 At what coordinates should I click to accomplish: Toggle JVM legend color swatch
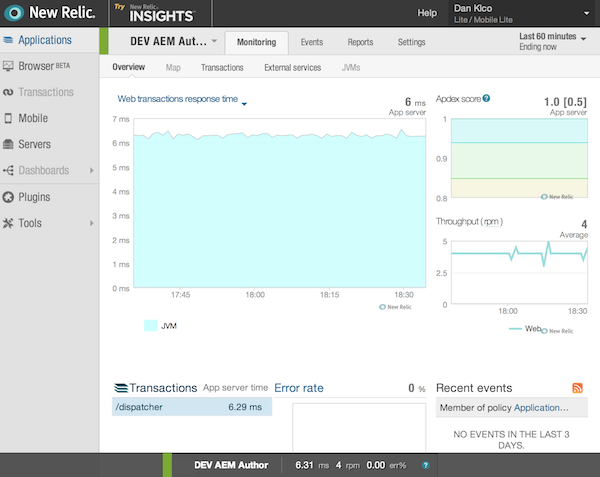point(150,326)
